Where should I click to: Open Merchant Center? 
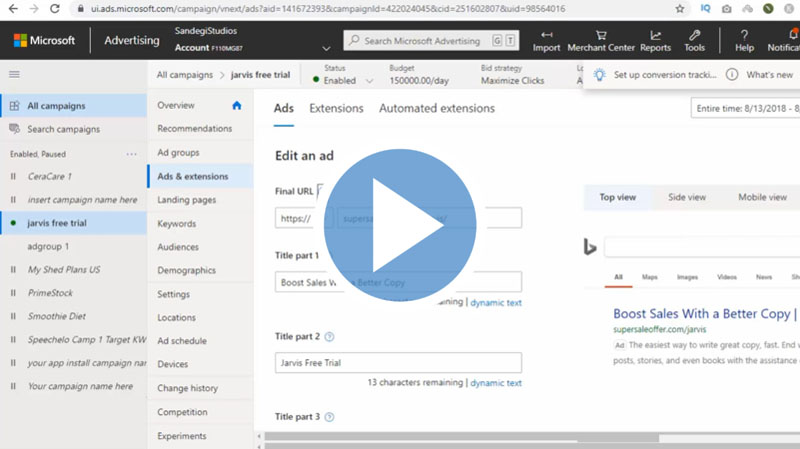click(x=601, y=41)
